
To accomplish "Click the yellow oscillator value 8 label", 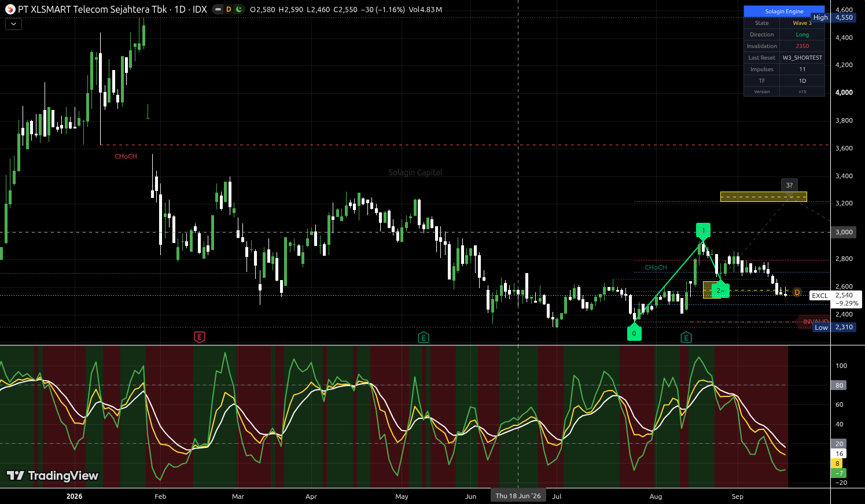I will 837,463.
